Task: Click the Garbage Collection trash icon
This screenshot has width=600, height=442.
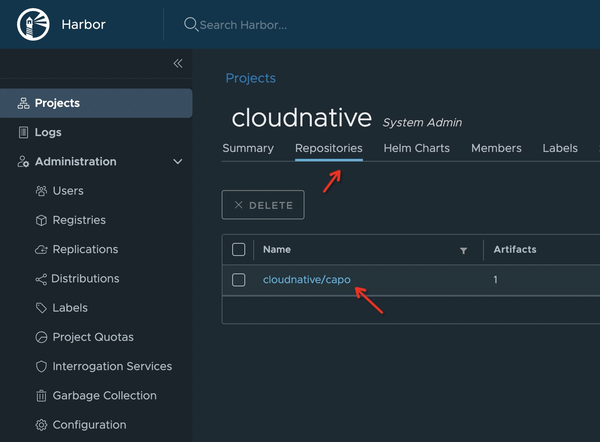Action: pos(41,396)
